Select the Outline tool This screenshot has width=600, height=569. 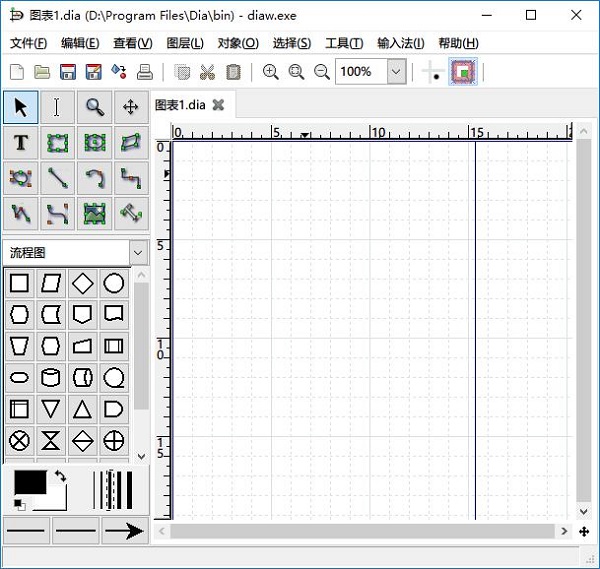131,214
